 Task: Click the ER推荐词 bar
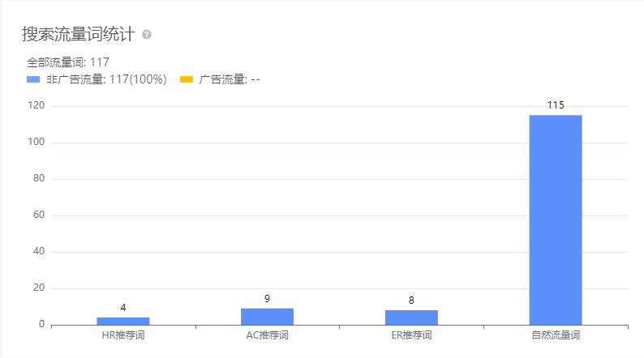[x=411, y=318]
